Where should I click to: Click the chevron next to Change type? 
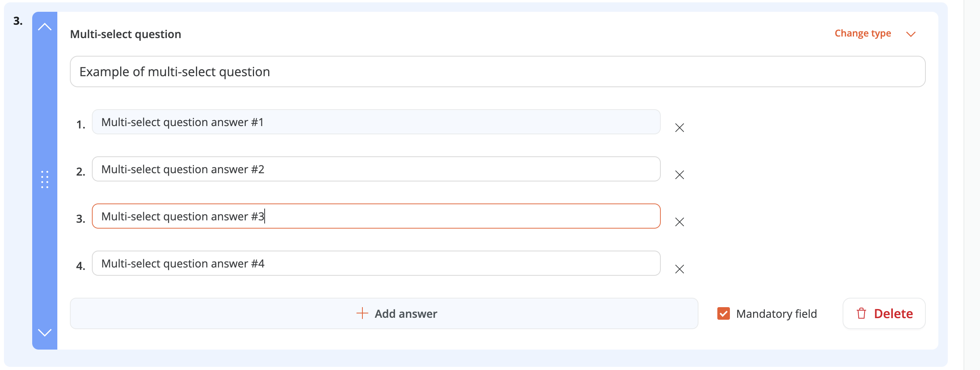click(x=911, y=34)
